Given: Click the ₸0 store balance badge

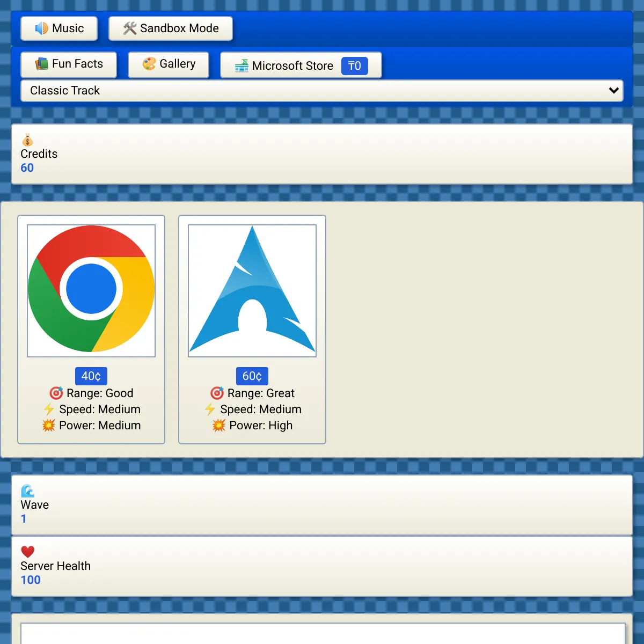Looking at the screenshot, I should [355, 66].
